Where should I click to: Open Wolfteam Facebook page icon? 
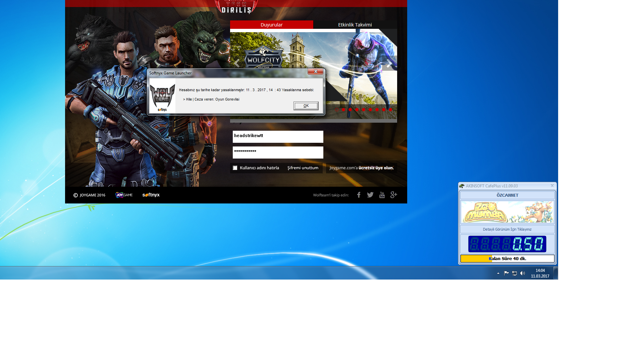pyautogui.click(x=359, y=195)
